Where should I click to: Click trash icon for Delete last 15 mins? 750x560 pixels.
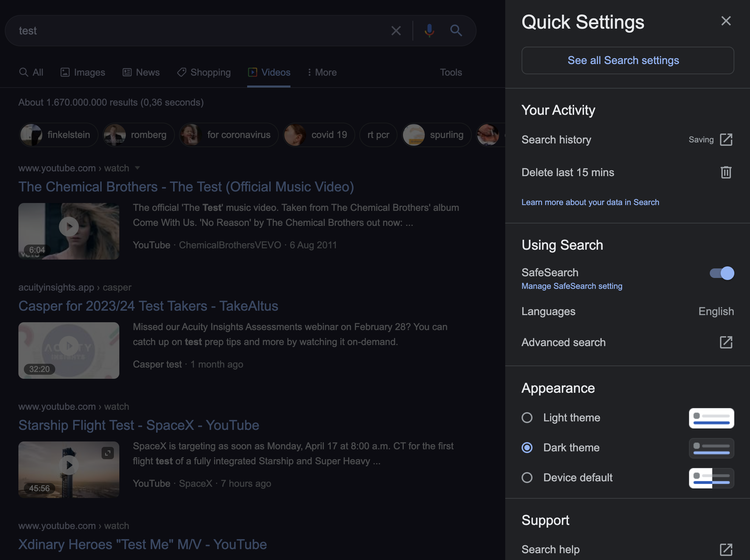tap(726, 172)
